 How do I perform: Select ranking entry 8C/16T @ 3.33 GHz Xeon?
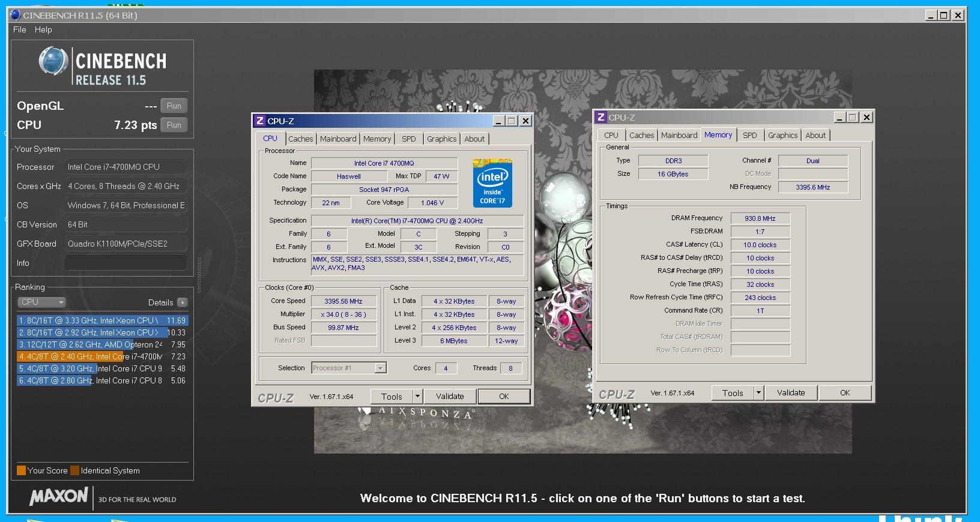pos(102,320)
